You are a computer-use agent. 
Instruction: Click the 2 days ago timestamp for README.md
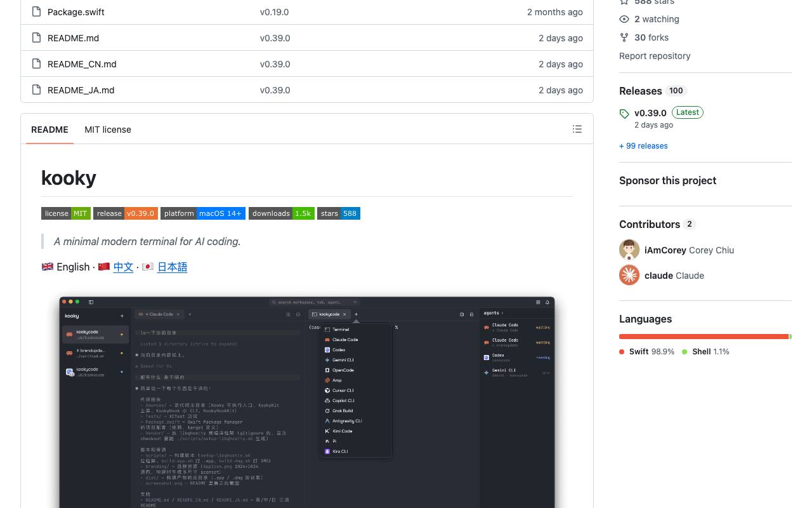coord(561,38)
